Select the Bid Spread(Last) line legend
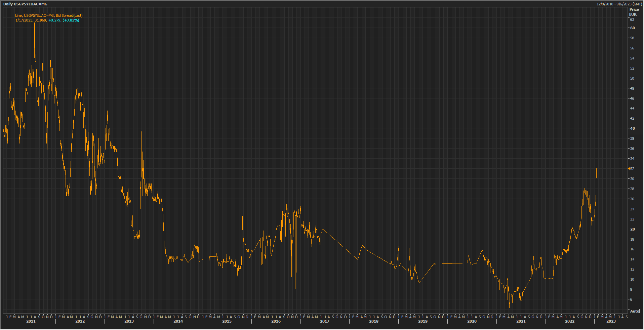Screen dimensions: 644x330 49,15
